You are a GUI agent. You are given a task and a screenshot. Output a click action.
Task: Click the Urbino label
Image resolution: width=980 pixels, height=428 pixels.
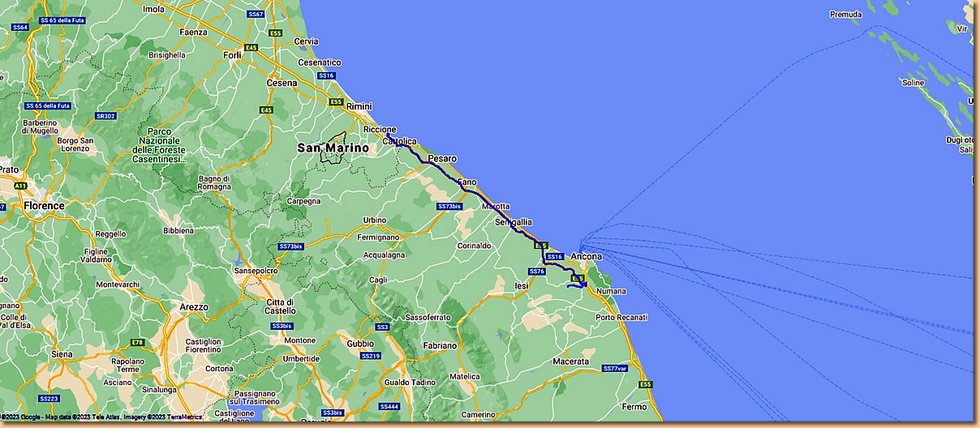pyautogui.click(x=374, y=220)
